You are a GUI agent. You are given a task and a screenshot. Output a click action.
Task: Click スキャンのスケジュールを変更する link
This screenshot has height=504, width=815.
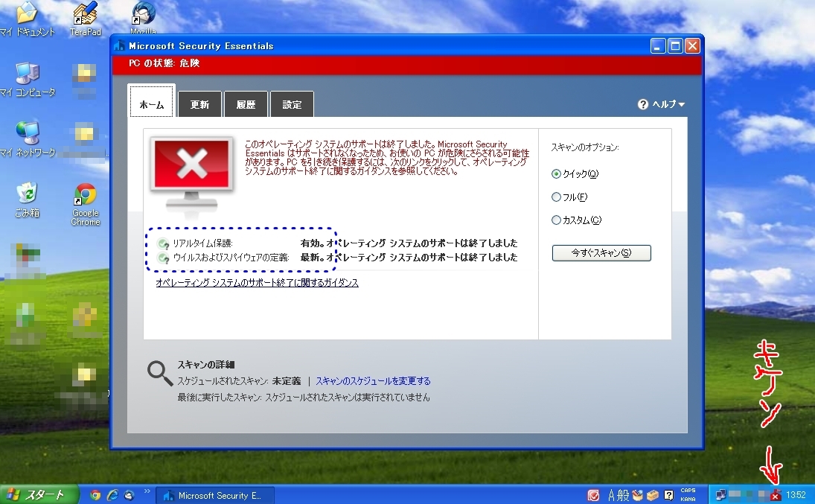pyautogui.click(x=373, y=381)
